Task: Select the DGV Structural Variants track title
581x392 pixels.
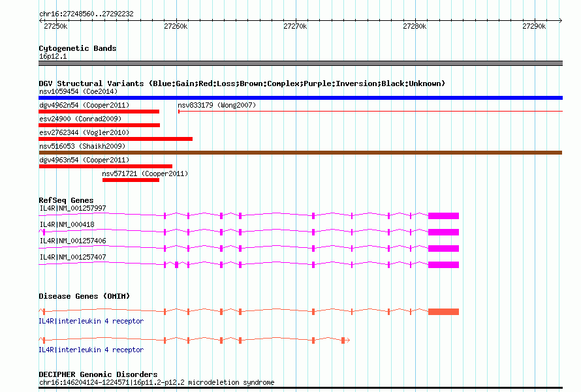Action: pyautogui.click(x=242, y=83)
